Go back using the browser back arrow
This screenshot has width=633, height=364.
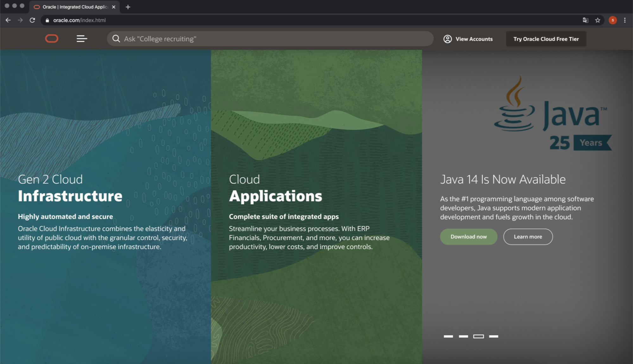(8, 20)
